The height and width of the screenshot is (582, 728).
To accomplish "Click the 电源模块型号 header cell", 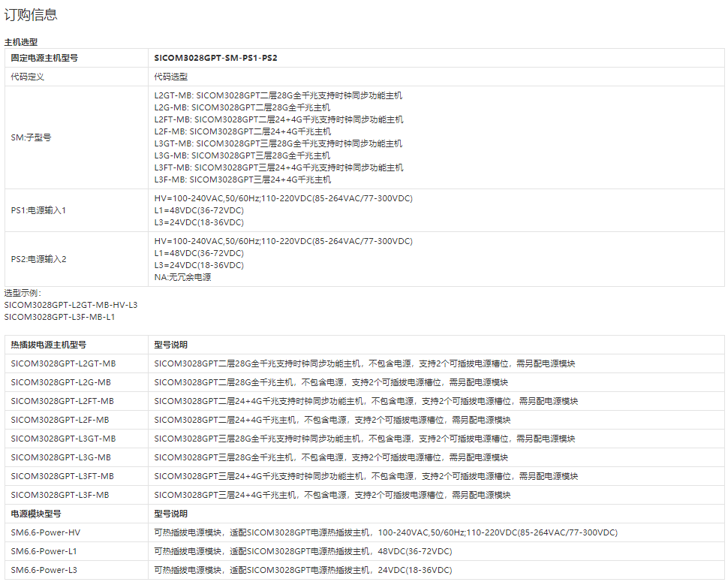I will 36,514.
